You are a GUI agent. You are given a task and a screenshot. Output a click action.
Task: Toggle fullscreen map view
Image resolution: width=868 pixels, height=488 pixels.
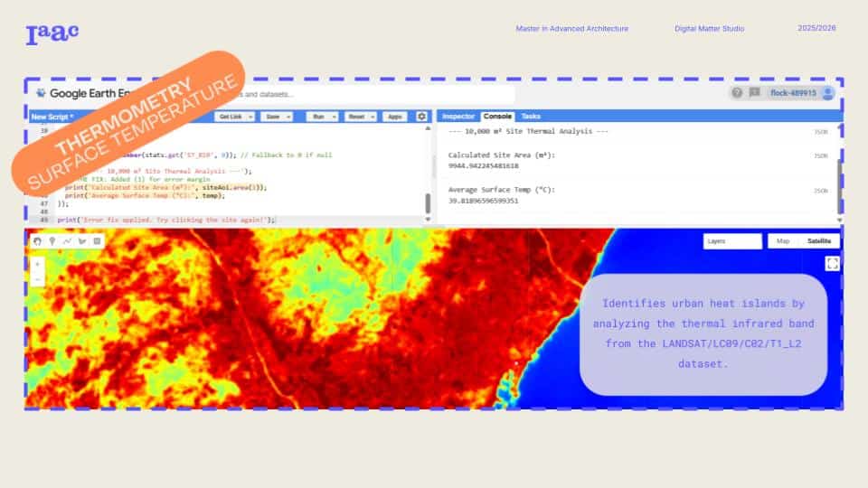pos(832,263)
